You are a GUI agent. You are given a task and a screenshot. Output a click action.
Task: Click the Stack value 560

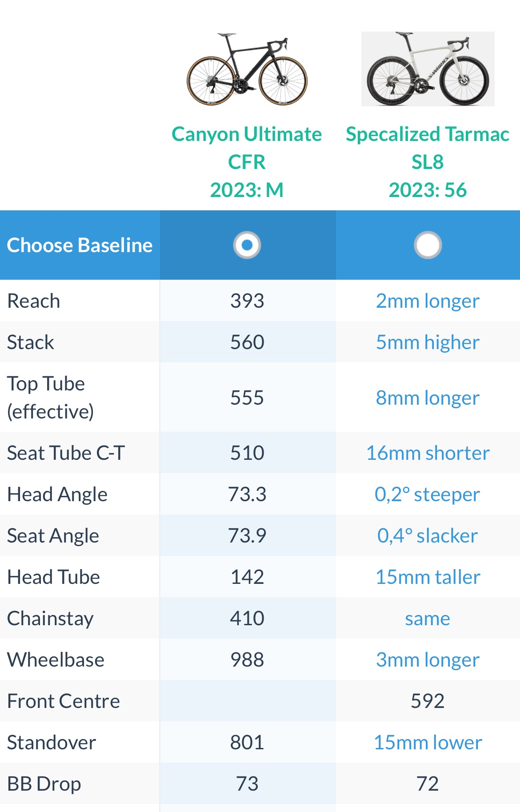(247, 342)
